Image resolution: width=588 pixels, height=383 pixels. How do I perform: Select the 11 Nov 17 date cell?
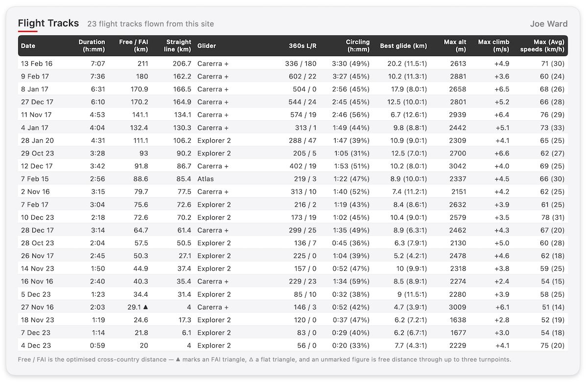click(37, 114)
